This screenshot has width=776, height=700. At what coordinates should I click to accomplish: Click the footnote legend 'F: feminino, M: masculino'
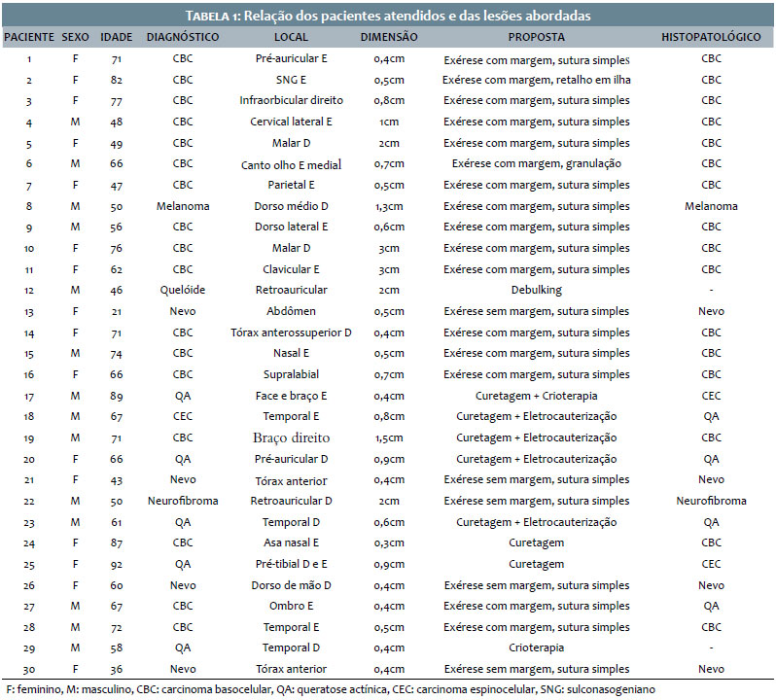(69, 689)
